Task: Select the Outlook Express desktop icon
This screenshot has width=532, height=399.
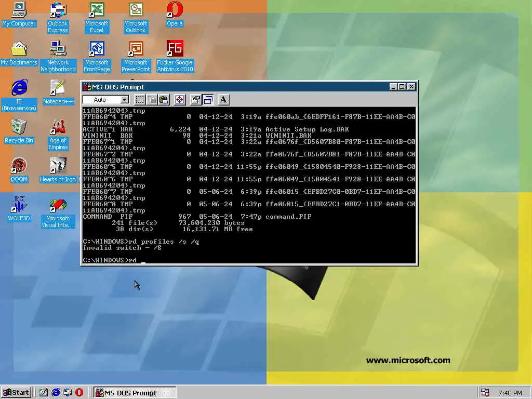Action: pyautogui.click(x=58, y=17)
